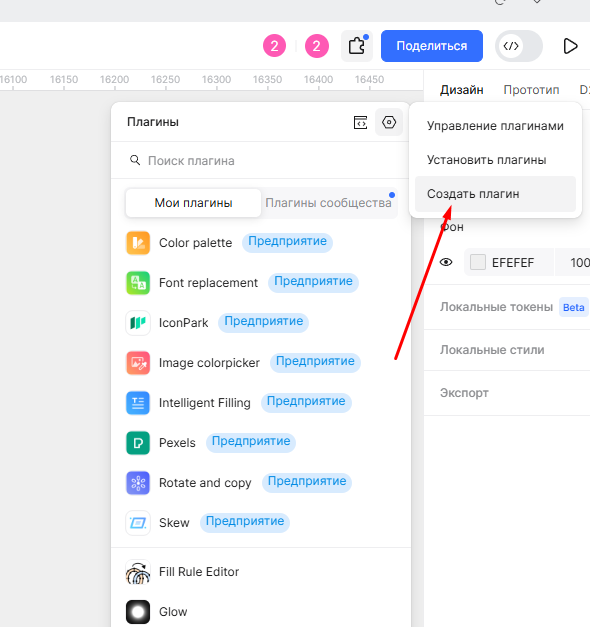Click the plugin developer console icon

[x=360, y=122]
